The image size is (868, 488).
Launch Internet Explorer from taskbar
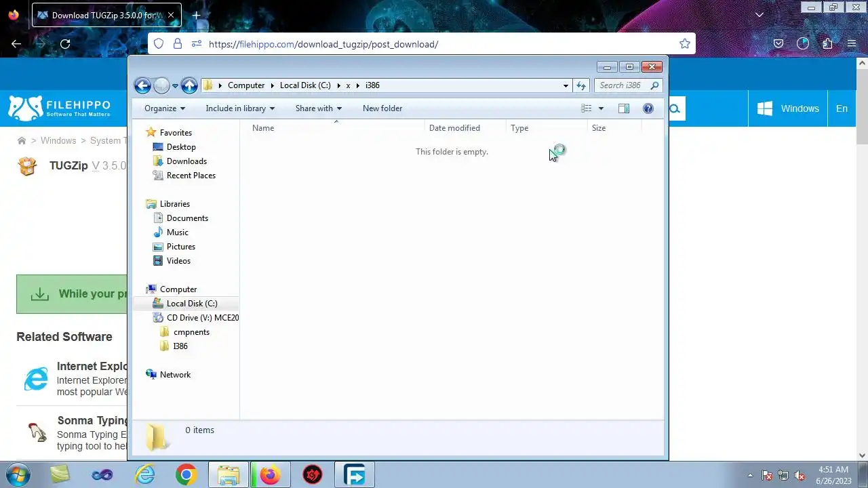[145, 474]
